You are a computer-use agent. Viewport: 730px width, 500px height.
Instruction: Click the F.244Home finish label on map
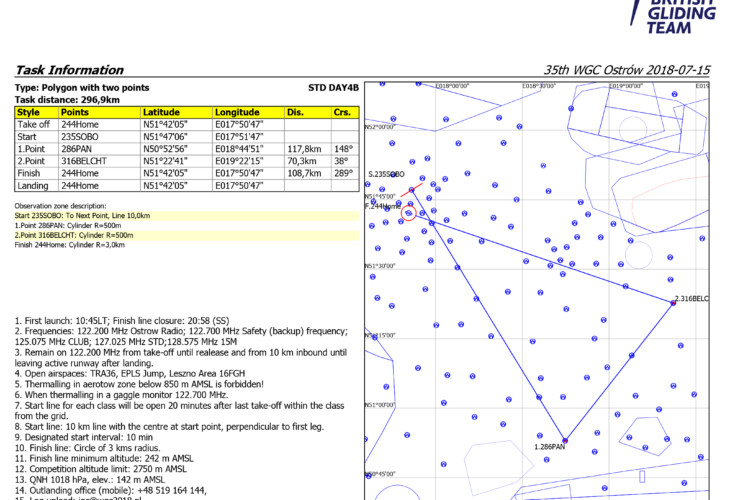[383, 205]
